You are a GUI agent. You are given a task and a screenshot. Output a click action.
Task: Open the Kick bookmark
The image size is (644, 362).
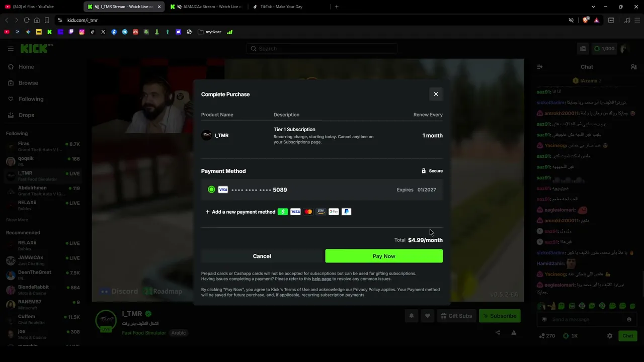point(49,32)
